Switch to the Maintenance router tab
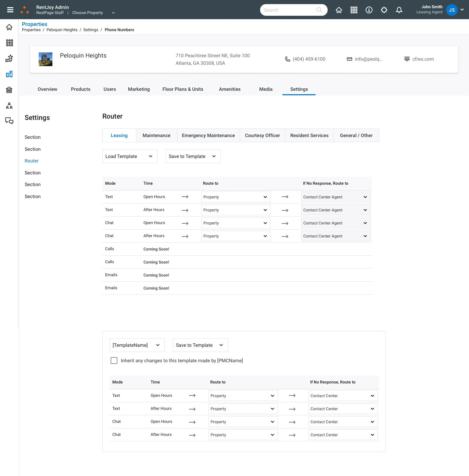Image resolution: width=469 pixels, height=476 pixels. [x=156, y=135]
